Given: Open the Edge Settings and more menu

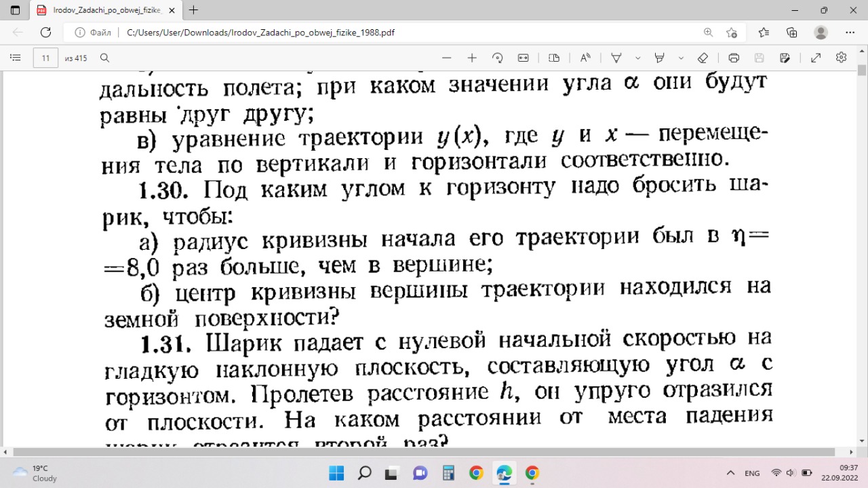Looking at the screenshot, I should pyautogui.click(x=850, y=33).
